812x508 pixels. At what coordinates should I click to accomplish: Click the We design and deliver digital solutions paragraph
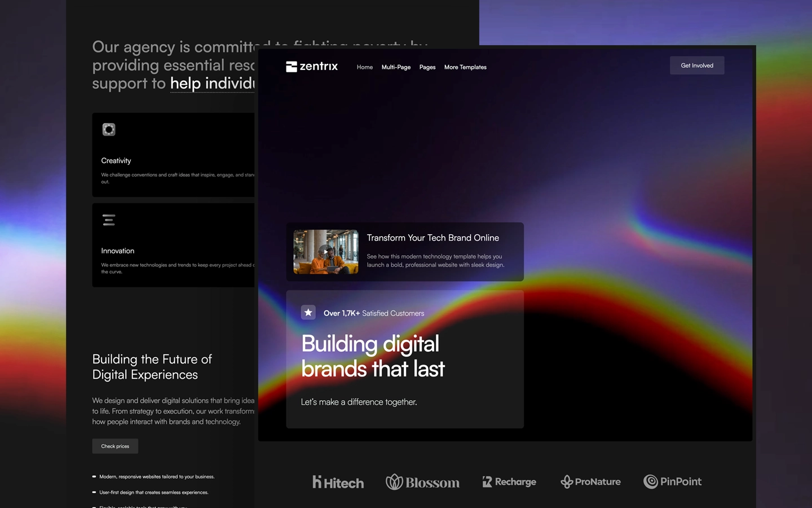[x=174, y=411]
